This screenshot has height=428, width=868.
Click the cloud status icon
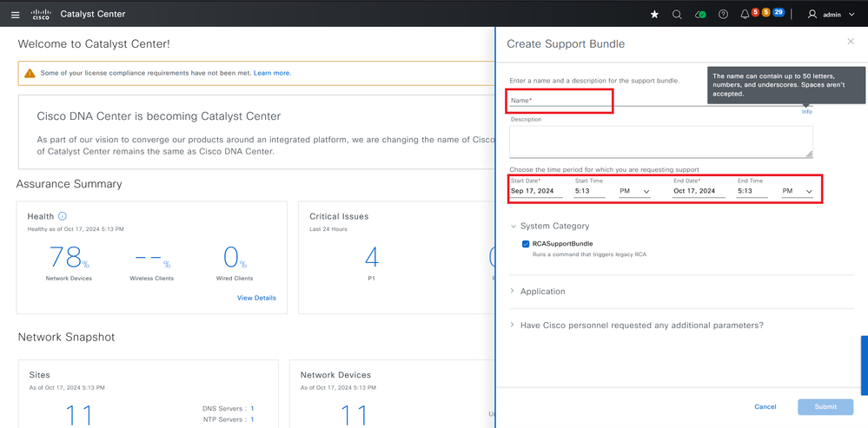(x=700, y=15)
